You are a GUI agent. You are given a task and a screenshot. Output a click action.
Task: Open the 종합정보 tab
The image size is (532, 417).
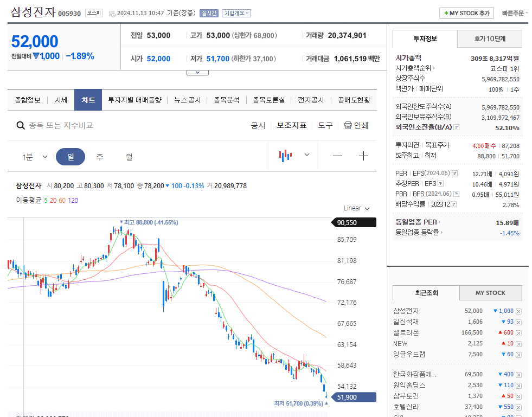coord(28,100)
